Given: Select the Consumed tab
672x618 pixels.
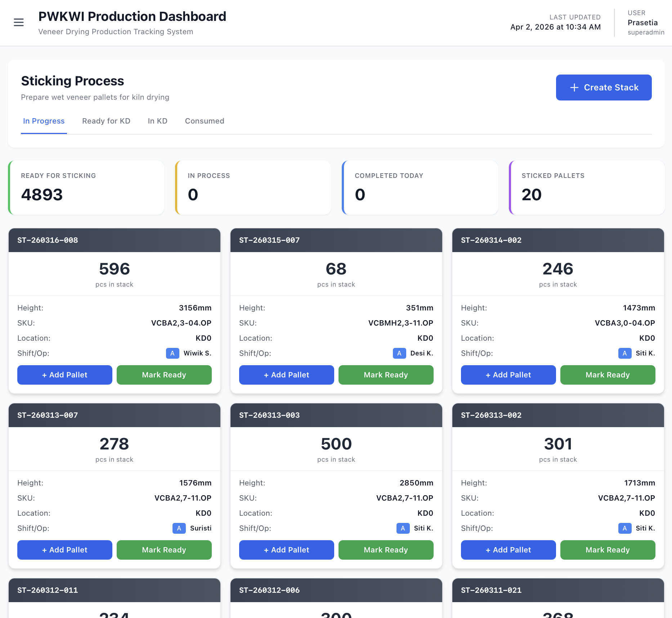Looking at the screenshot, I should point(205,121).
